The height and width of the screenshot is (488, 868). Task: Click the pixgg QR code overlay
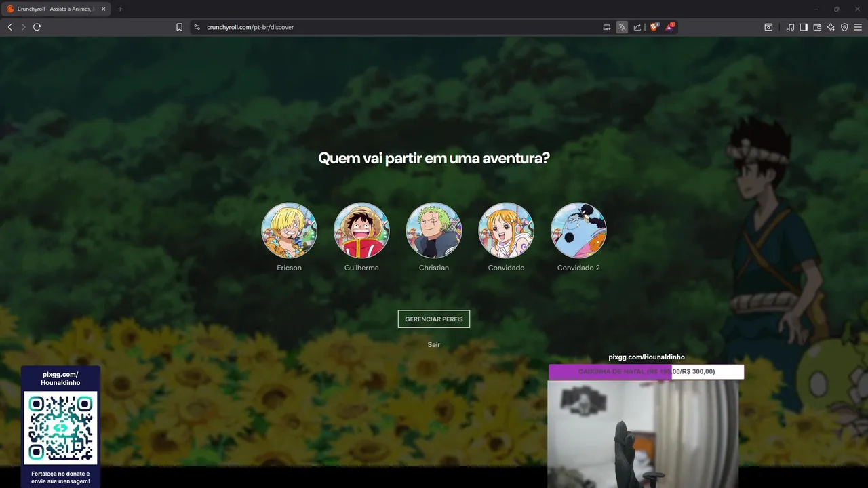coord(60,428)
